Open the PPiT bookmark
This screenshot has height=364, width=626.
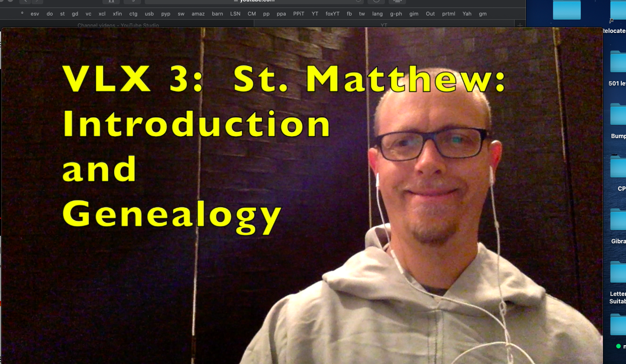click(x=299, y=14)
